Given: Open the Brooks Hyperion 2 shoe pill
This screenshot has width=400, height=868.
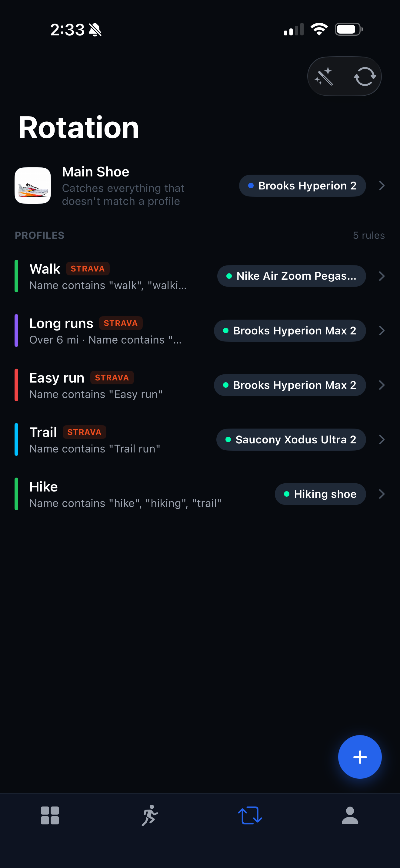Looking at the screenshot, I should click(x=302, y=186).
